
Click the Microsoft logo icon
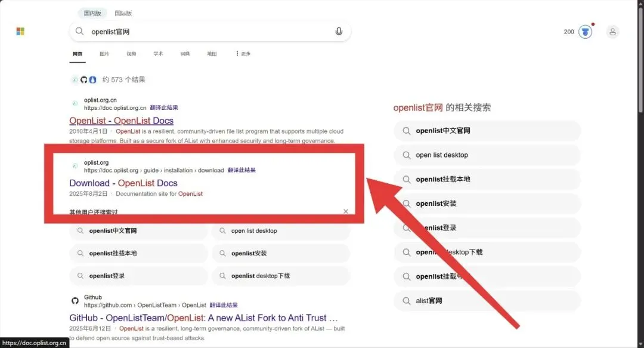(20, 31)
